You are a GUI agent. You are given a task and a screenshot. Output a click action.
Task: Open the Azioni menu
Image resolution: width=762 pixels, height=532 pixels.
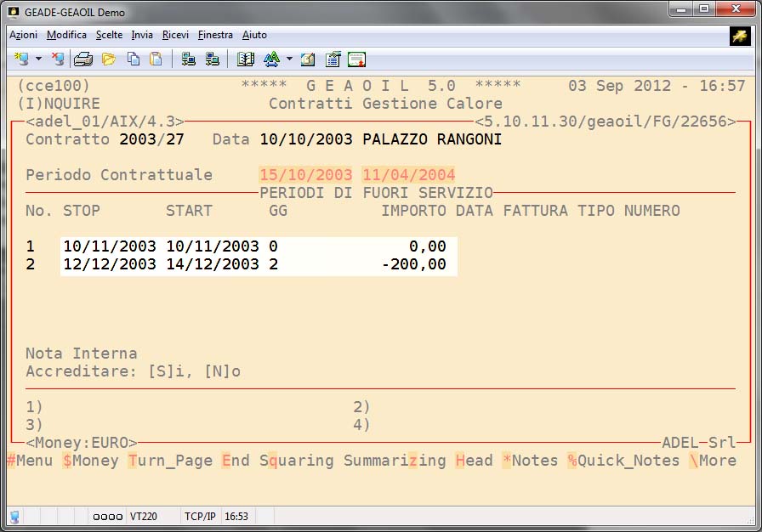tap(23, 35)
